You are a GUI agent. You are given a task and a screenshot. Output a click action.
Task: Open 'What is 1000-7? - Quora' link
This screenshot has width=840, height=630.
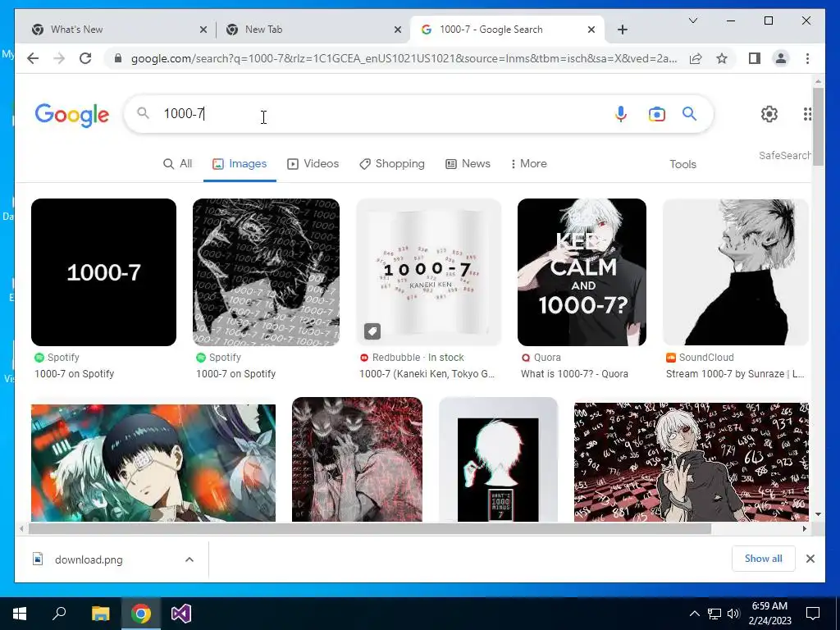[x=574, y=374]
